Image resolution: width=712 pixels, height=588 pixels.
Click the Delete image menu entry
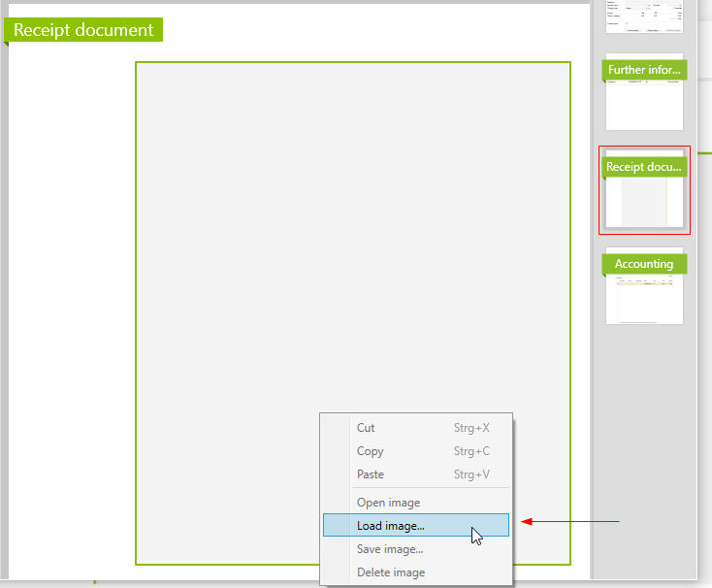click(390, 572)
